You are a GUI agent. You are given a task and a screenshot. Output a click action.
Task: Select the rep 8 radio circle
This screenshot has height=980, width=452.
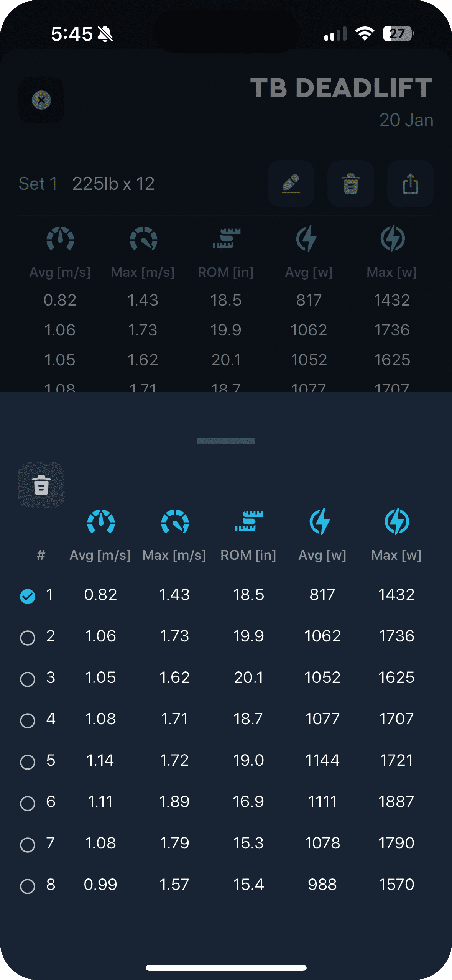pos(28,886)
